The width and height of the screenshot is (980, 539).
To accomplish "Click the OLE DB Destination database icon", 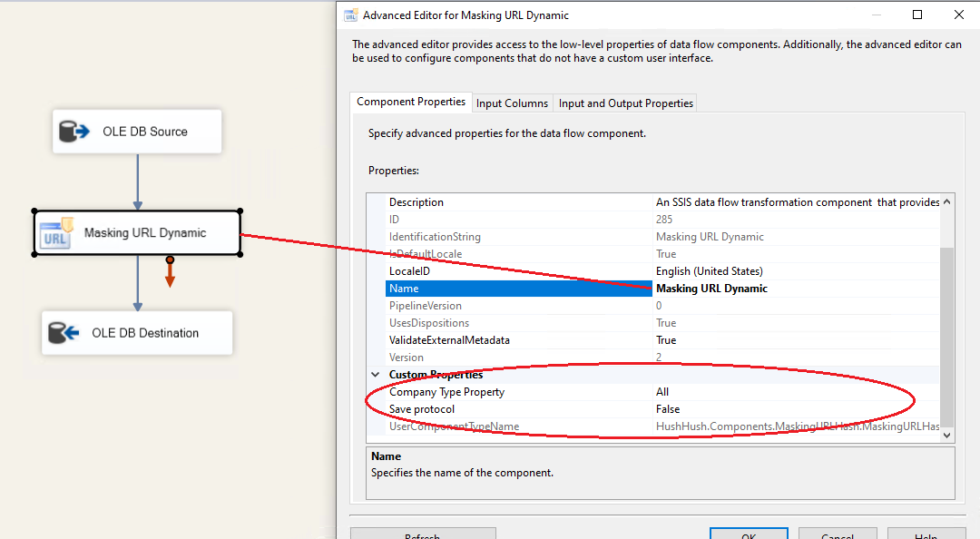I will [x=64, y=333].
